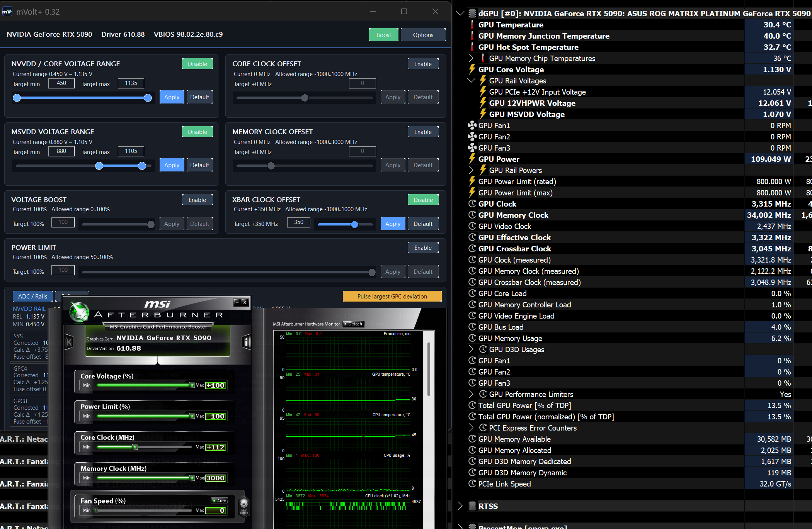Screen dimensions: 812x529
Task: Click the Afterburner Hardware Monitor scrollbar
Action: click(x=429, y=369)
